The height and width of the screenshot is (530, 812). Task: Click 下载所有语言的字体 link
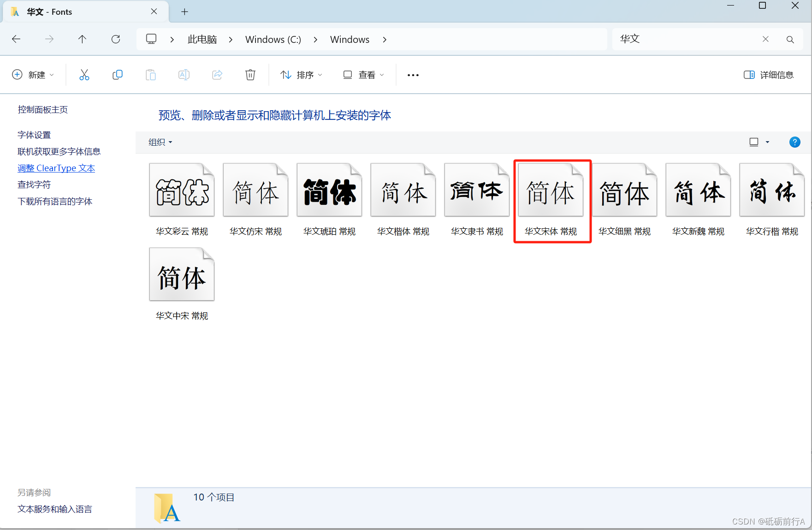[x=55, y=202]
